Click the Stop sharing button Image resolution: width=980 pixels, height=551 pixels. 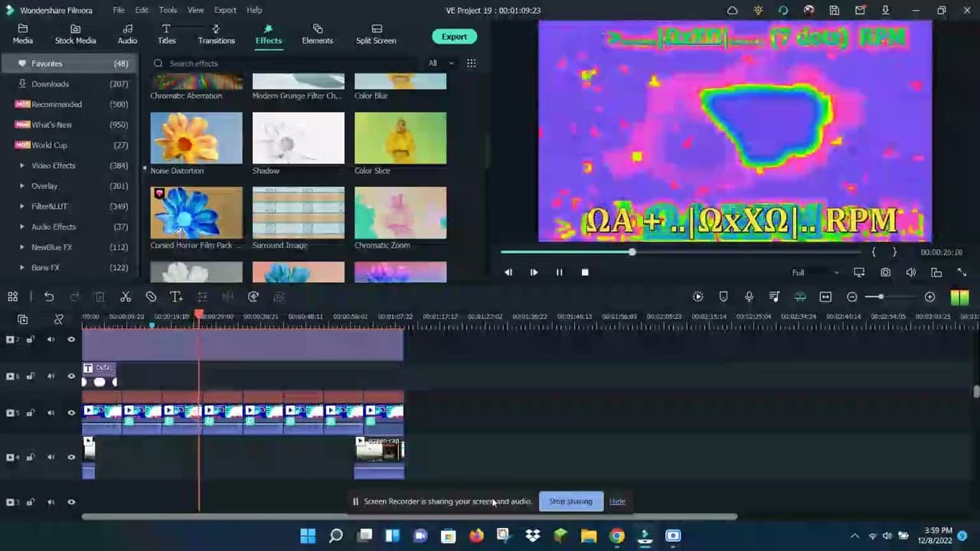click(570, 501)
